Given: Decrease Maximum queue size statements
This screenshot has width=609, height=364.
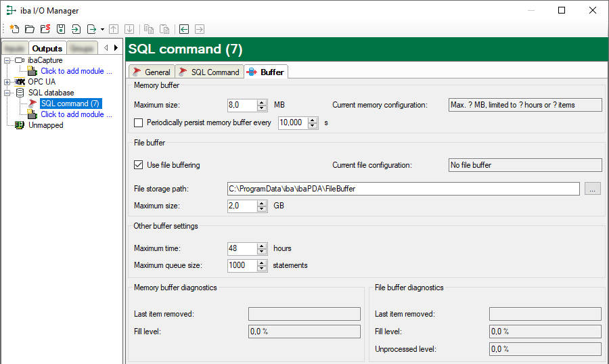Looking at the screenshot, I should [x=262, y=269].
